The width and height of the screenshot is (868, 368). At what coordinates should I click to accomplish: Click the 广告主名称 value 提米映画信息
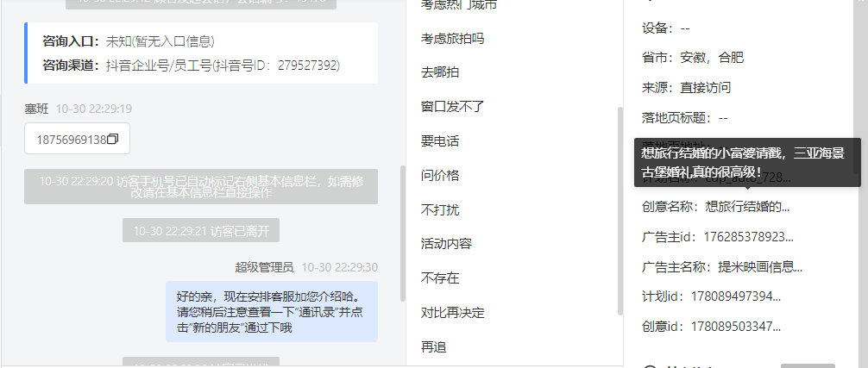point(761,267)
